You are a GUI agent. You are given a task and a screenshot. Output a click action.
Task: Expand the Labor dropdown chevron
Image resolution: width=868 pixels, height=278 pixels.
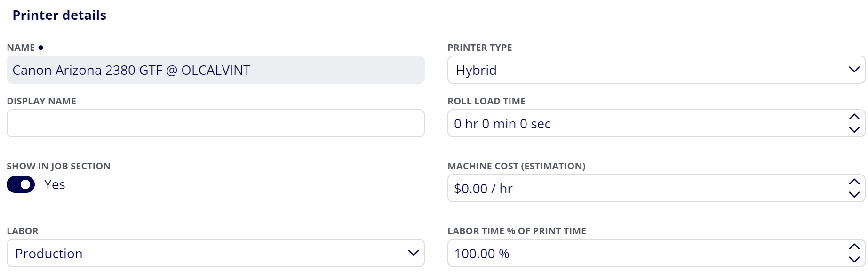(x=413, y=253)
